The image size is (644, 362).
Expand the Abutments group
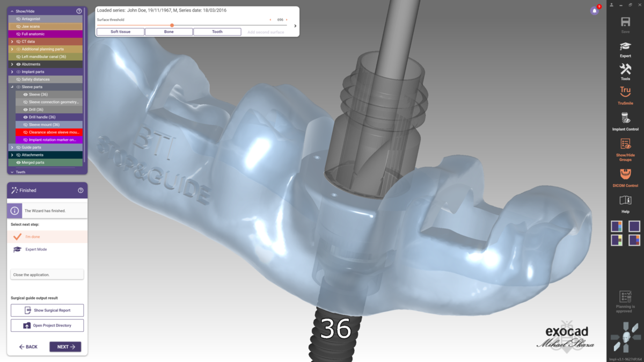[x=12, y=64]
